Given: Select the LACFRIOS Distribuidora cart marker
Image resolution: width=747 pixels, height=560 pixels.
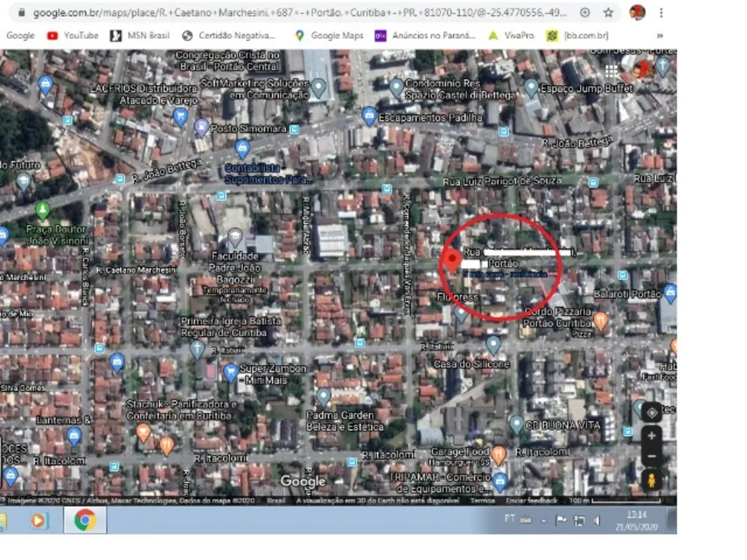Looking at the screenshot, I should [x=180, y=116].
